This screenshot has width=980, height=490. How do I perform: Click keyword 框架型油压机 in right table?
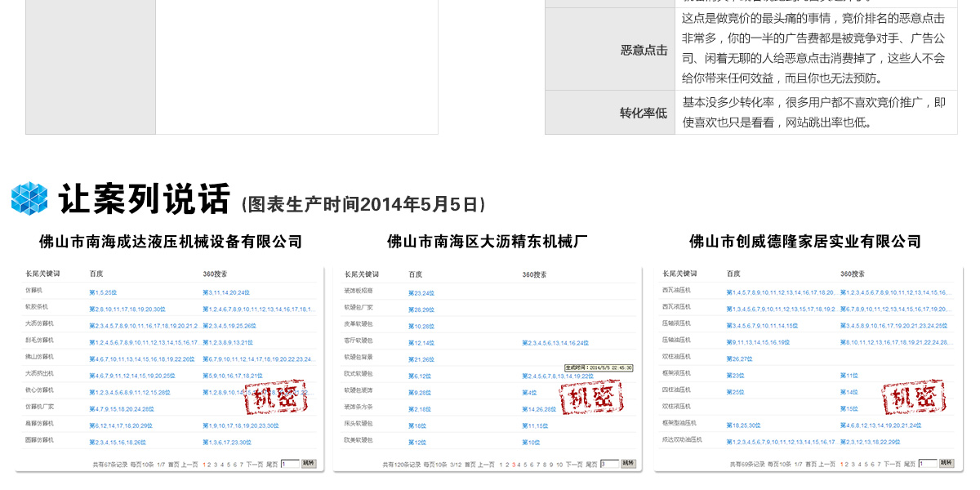pos(679,423)
